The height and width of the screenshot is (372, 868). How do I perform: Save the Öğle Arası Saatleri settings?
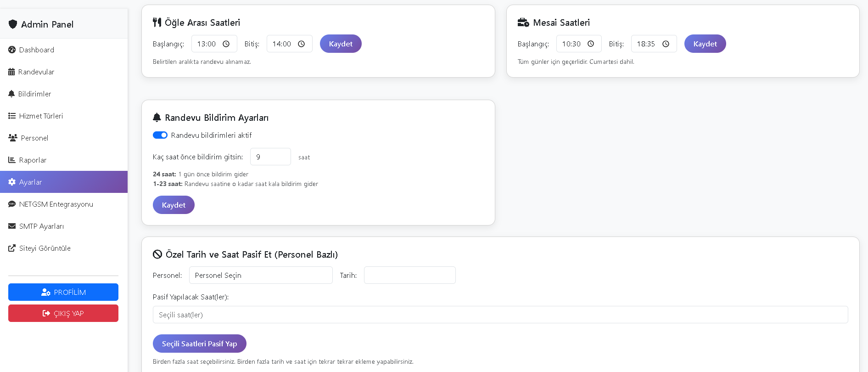tap(341, 44)
